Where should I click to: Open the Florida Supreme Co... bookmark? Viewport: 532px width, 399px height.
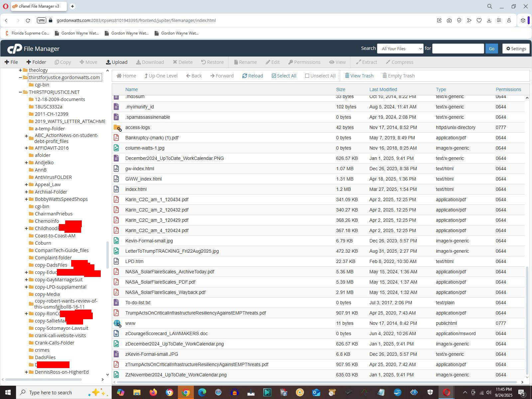(27, 33)
